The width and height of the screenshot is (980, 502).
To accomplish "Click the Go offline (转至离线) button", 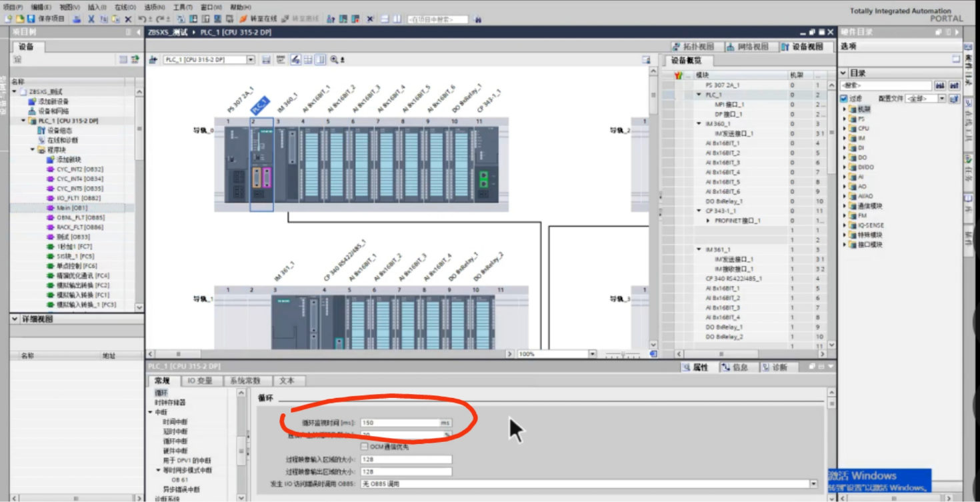I will coord(300,19).
